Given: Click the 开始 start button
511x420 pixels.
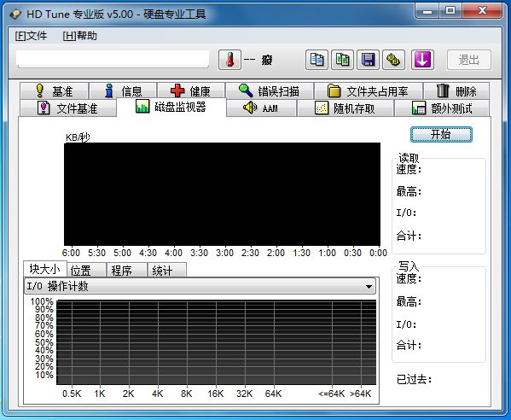Looking at the screenshot, I should (x=441, y=134).
